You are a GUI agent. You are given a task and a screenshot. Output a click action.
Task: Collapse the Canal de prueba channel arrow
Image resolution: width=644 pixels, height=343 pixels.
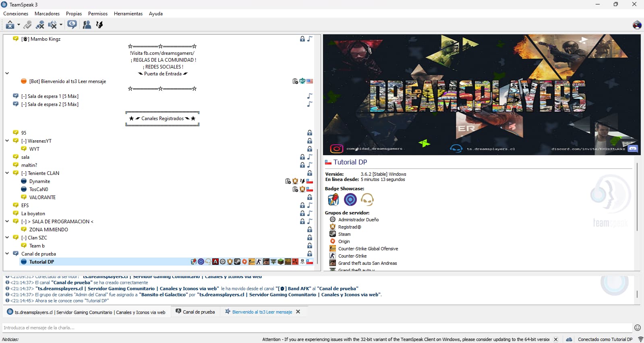[7, 254]
